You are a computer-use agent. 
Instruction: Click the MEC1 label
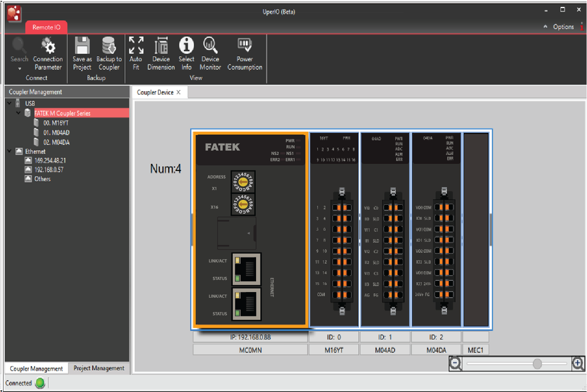pos(475,350)
